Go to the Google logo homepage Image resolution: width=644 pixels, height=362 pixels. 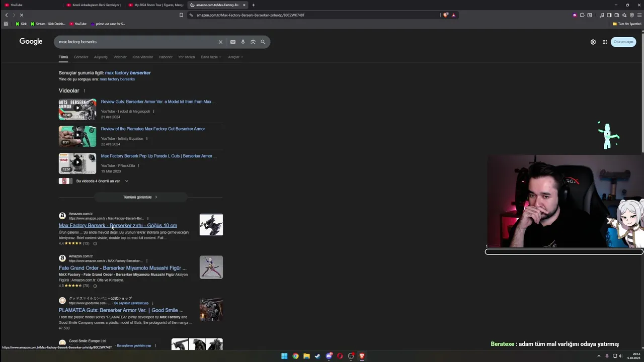click(31, 41)
